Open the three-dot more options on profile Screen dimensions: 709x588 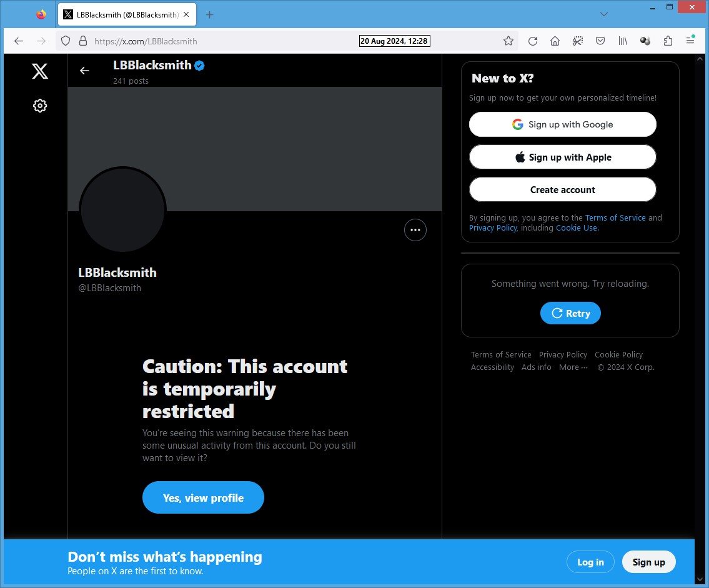tap(415, 230)
